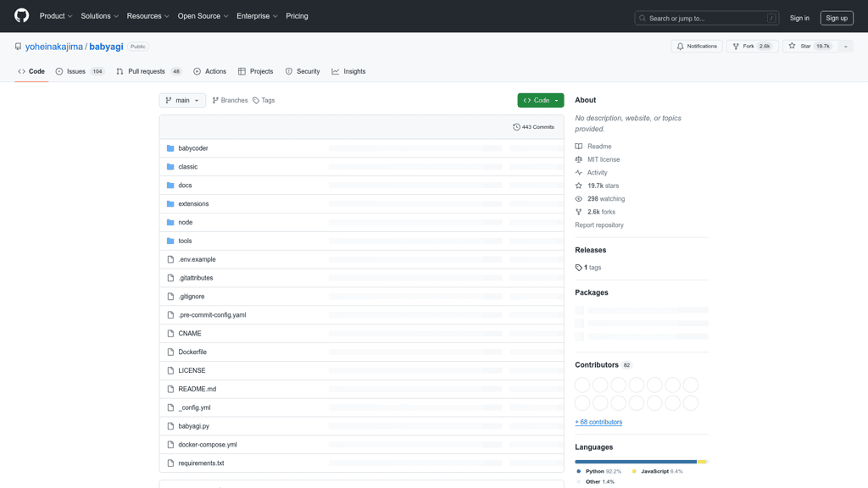Expand the main branch selector
This screenshot has height=488, width=868.
pos(182,100)
